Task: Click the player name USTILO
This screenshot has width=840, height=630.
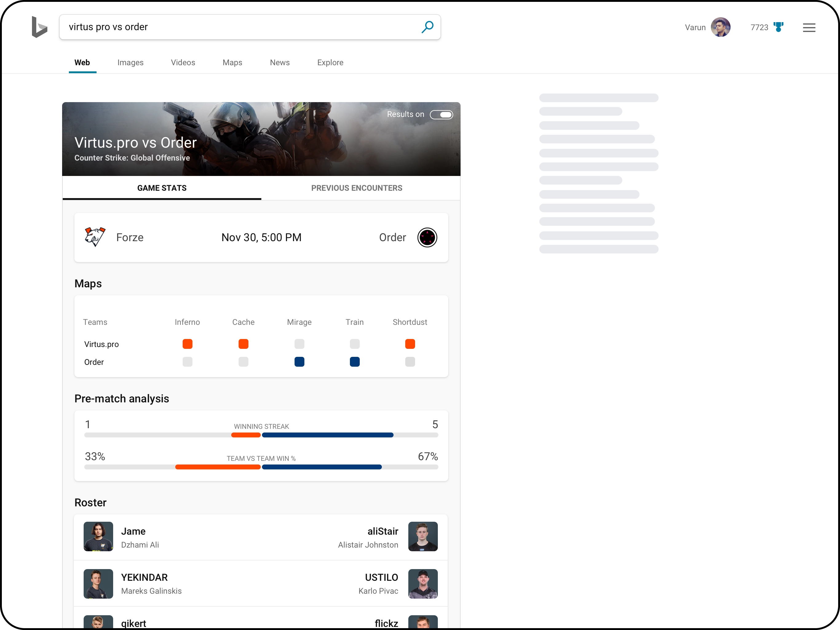Action: (x=382, y=578)
